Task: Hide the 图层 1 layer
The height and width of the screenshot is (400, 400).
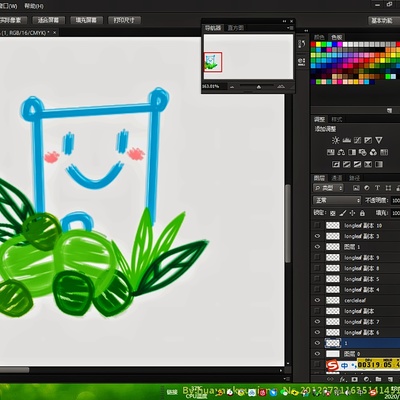Action: coord(317,247)
